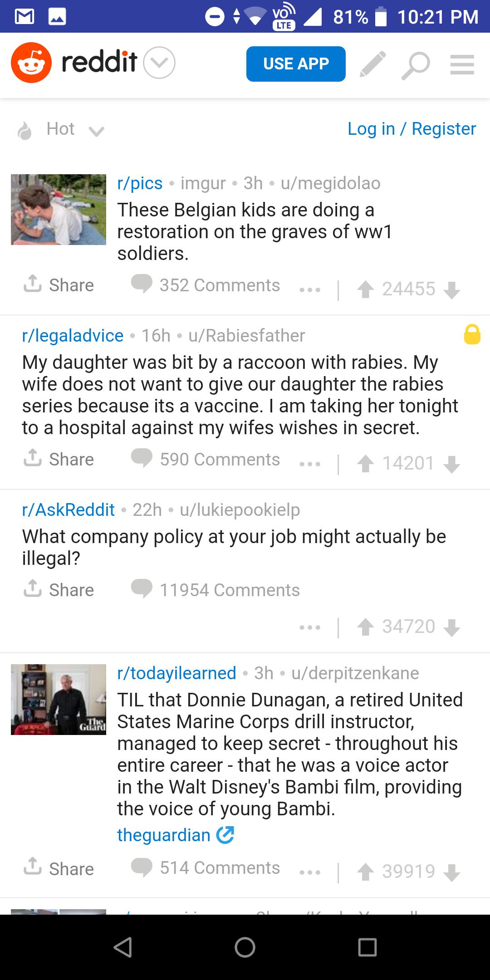Expand the reddit community dropdown chevron
Viewport: 490px width, 980px height.
(x=159, y=63)
